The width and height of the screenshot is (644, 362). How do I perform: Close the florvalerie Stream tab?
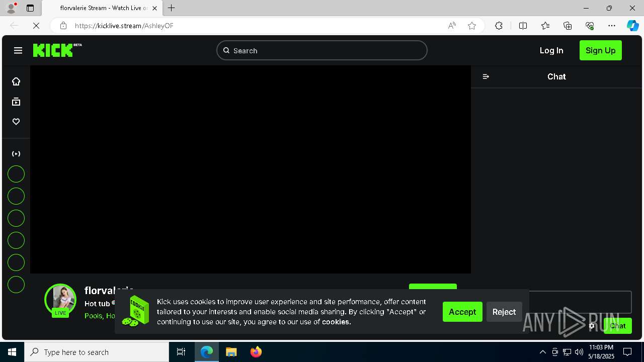point(155,8)
